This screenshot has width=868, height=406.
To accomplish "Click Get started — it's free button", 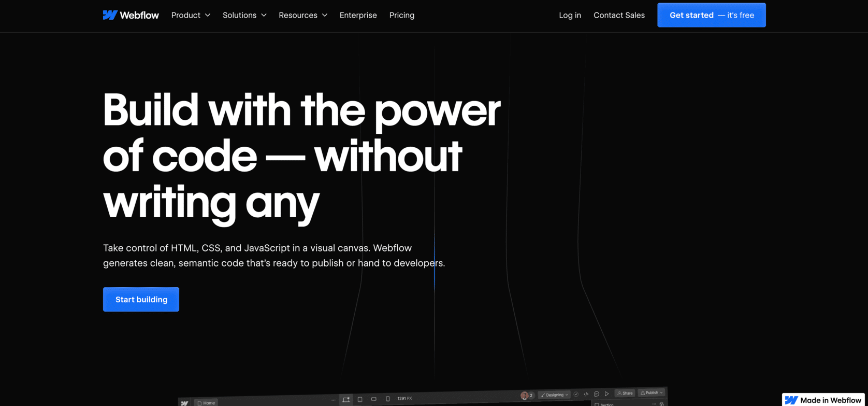I will pyautogui.click(x=712, y=15).
